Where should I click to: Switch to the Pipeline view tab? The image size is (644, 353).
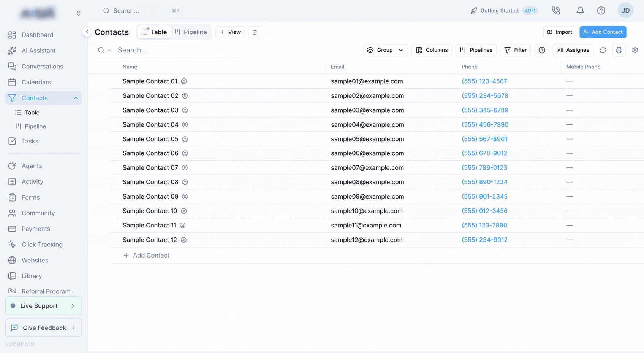191,32
